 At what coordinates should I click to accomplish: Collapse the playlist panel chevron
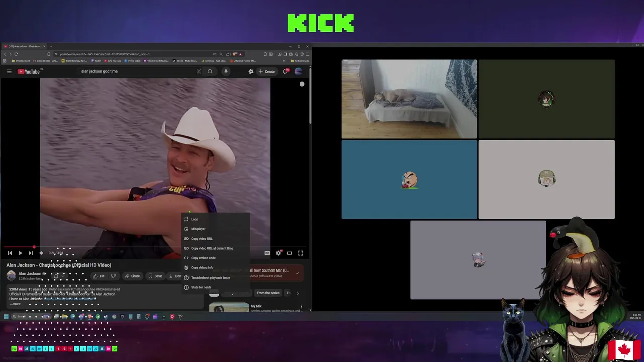(297, 273)
